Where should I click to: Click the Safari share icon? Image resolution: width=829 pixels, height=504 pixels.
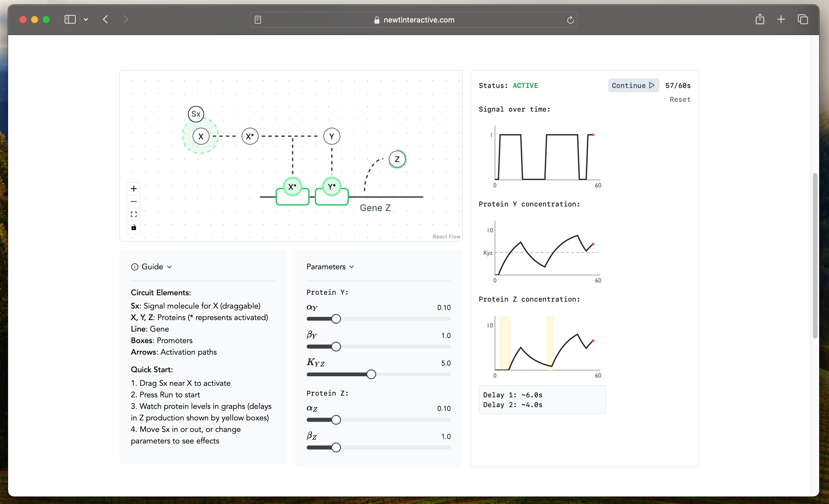click(x=760, y=20)
